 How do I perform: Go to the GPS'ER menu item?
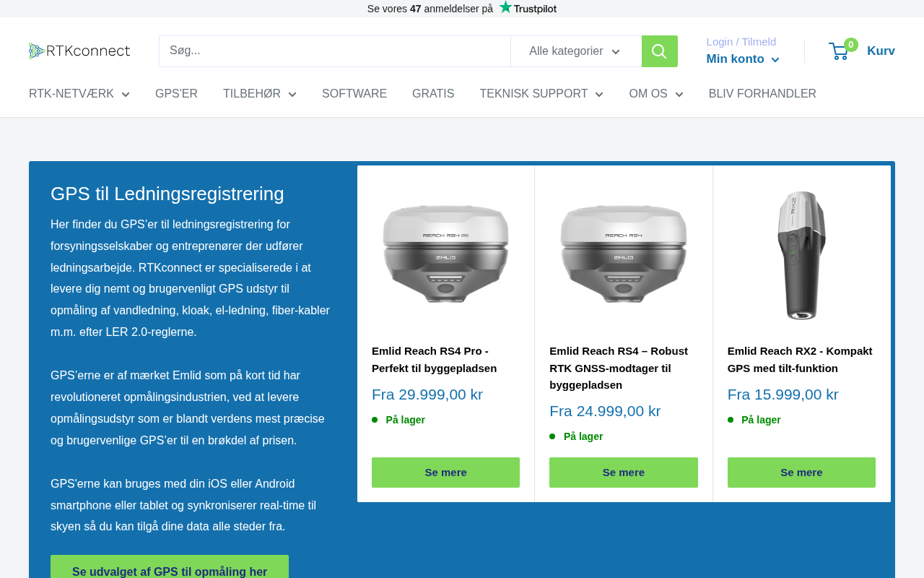[x=176, y=94]
